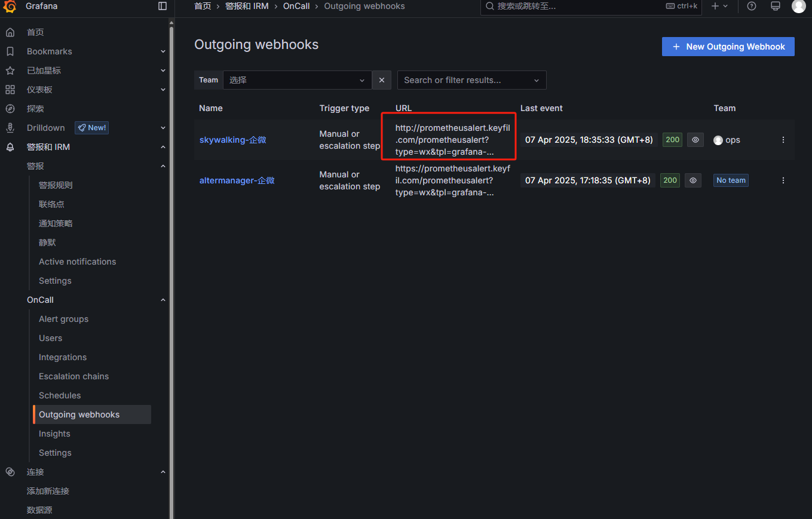Collapse the 警报 subsection chevron
This screenshot has width=812, height=519.
pos(163,166)
